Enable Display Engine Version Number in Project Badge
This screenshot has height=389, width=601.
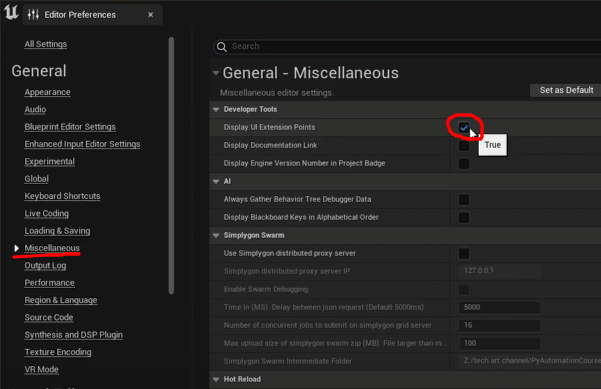464,164
